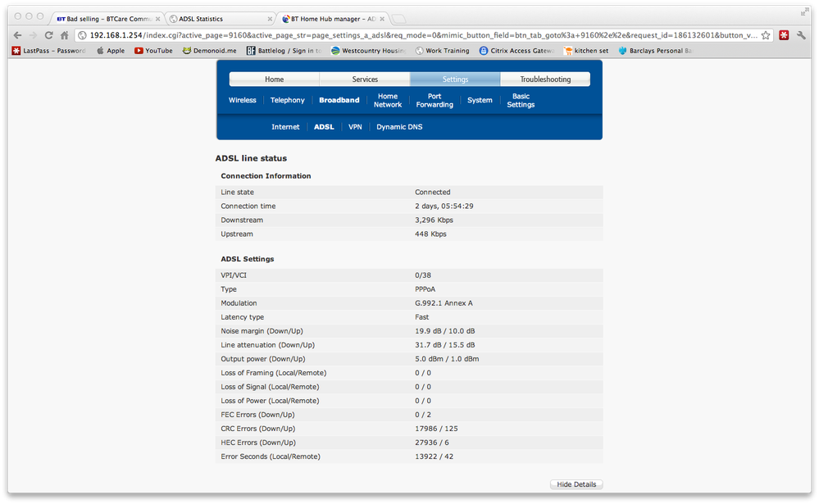819x504 pixels.
Task: Open the Westcountry Housing bookmark
Action: click(368, 51)
